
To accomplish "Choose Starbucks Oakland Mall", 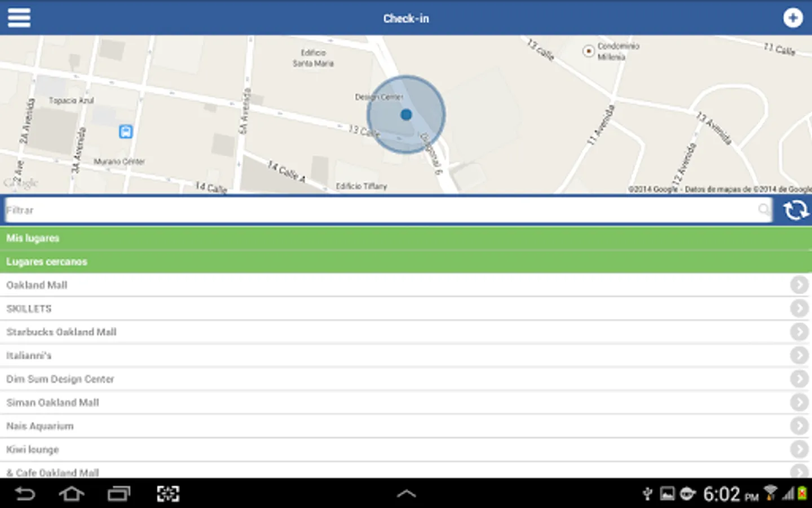I will (406, 332).
